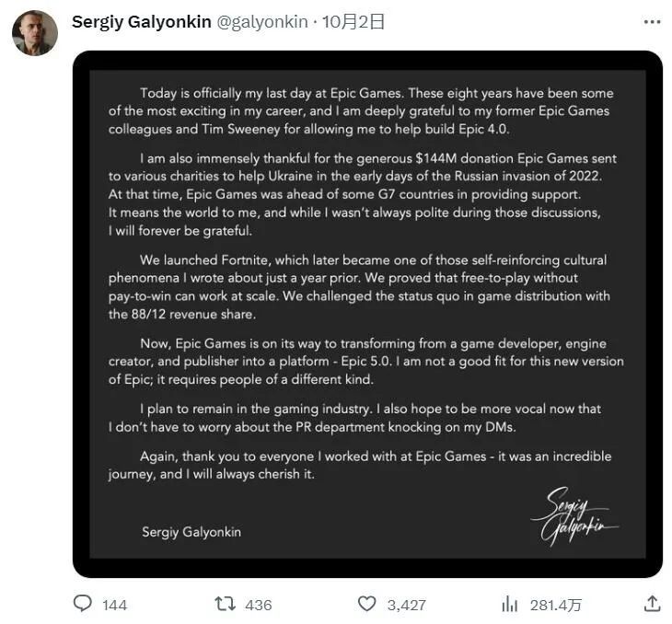
Task: Click the paragraph about launching Fortnite
Action: pyautogui.click(x=361, y=287)
